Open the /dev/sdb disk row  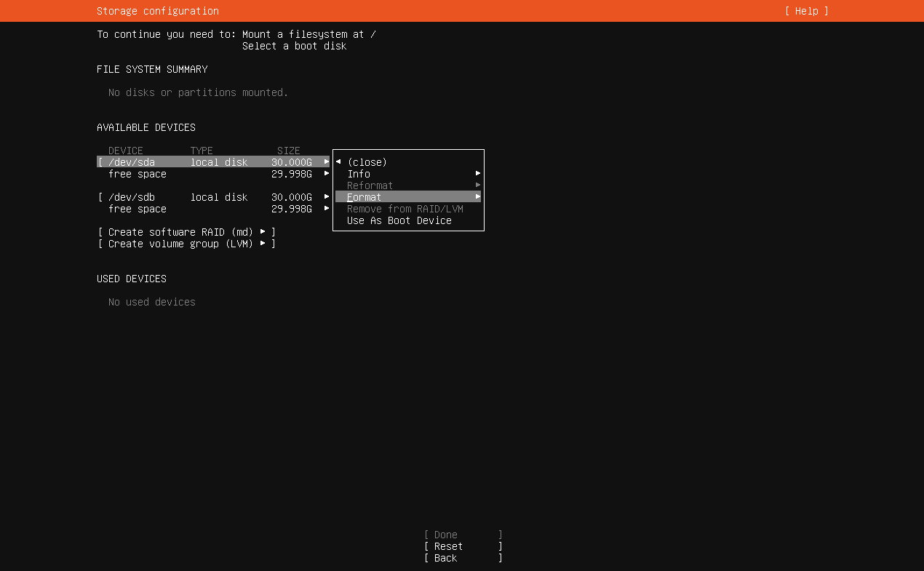pyautogui.click(x=132, y=197)
